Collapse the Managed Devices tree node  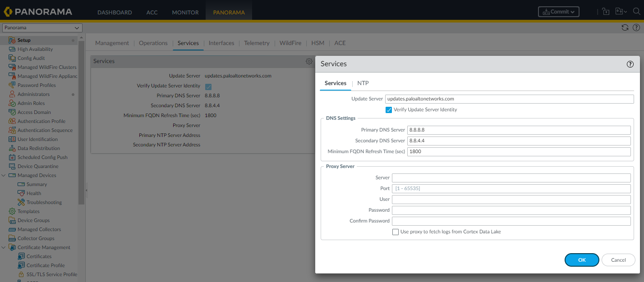point(4,175)
